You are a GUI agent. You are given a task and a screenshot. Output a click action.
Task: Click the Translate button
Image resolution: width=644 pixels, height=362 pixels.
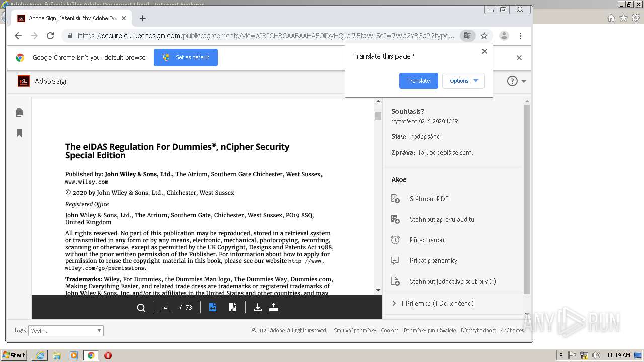419,81
